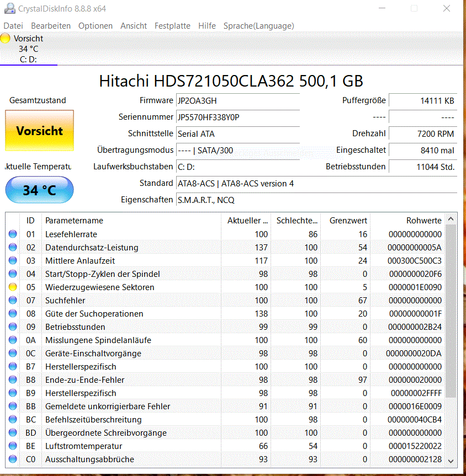The width and height of the screenshot is (466, 476).
Task: Click the Firmware field JP2OA3GH
Action: [x=238, y=101]
